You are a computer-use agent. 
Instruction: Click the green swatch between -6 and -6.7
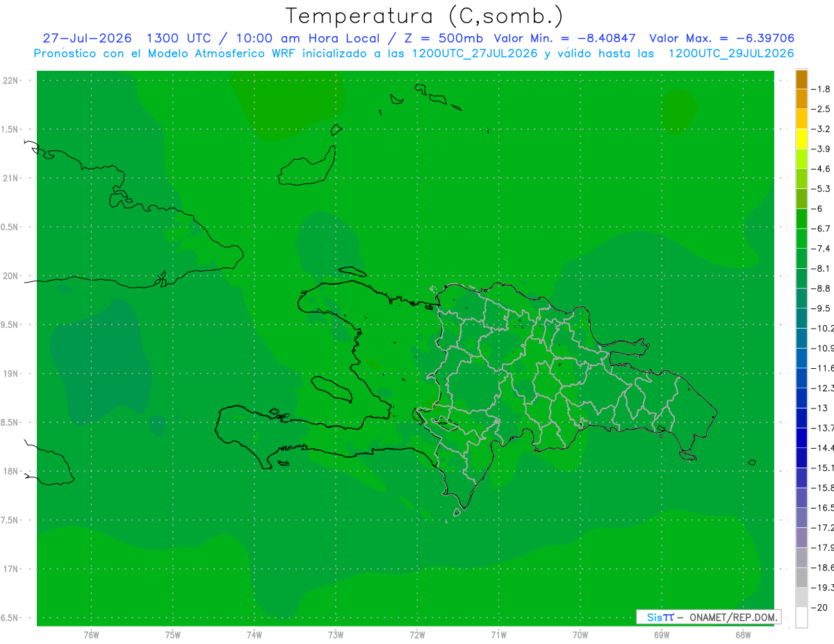[x=801, y=219]
